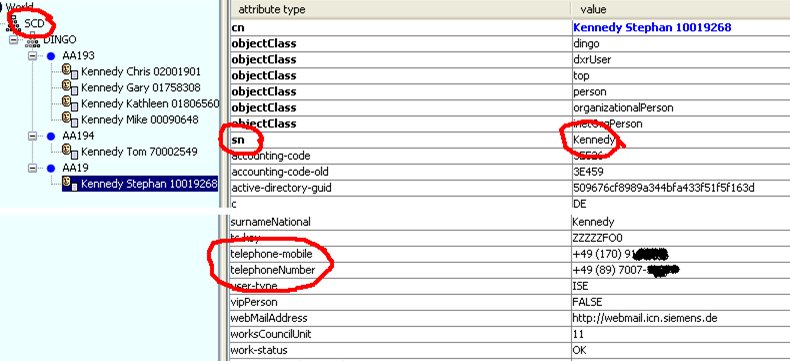Image resolution: width=790 pixels, height=361 pixels.
Task: Open entry Kennedy Tom 70002549
Action: 139,152
